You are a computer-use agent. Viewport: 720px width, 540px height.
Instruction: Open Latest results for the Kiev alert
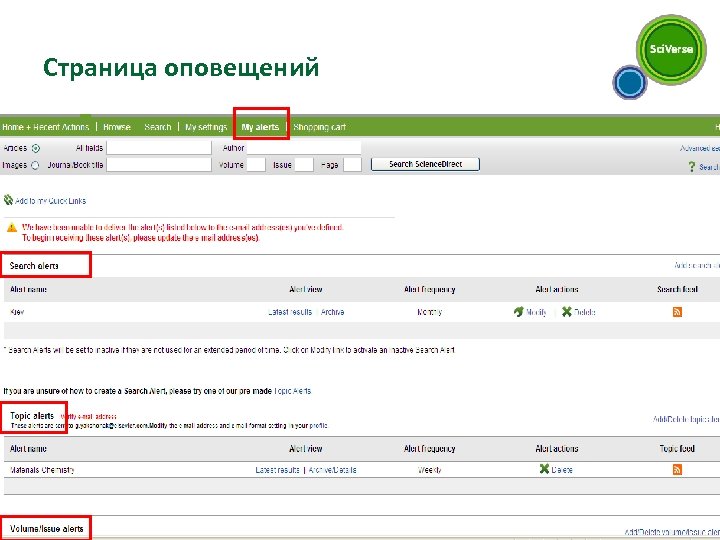click(290, 312)
